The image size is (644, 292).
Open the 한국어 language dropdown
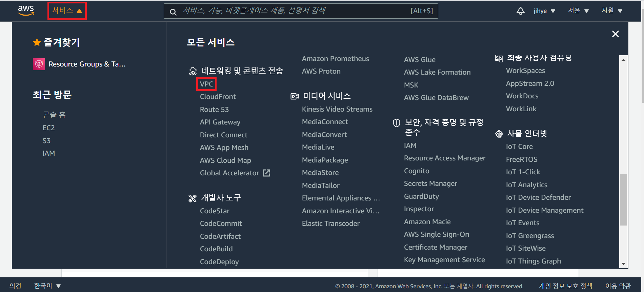coord(47,286)
